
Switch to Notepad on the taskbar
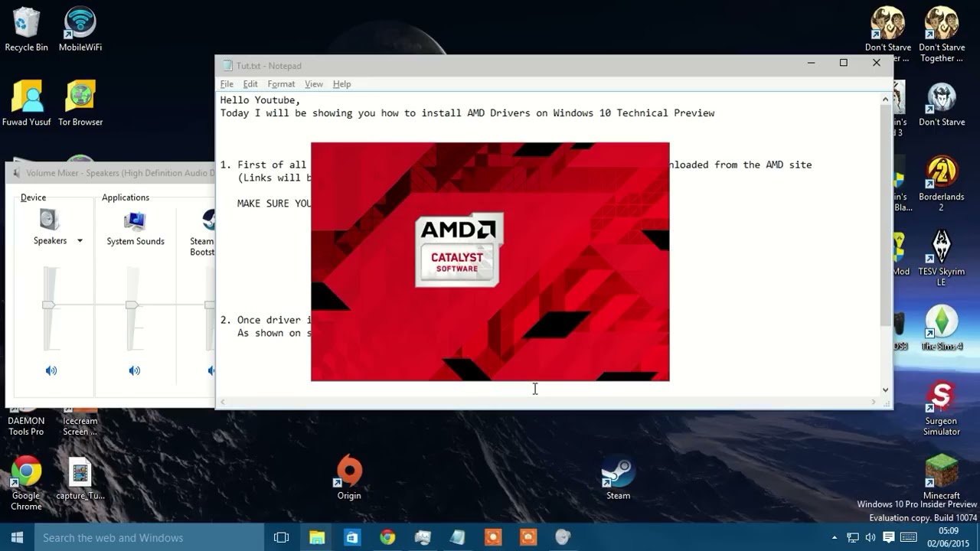(x=458, y=537)
